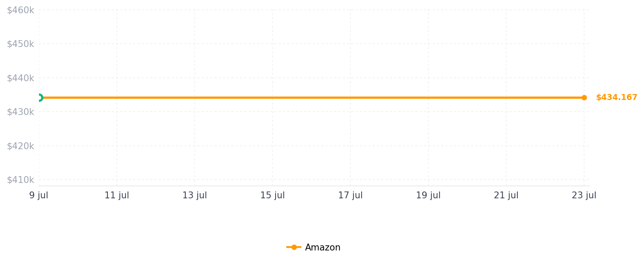The width and height of the screenshot is (644, 262).
Task: Select the 13 jul axis label
Action: click(195, 195)
